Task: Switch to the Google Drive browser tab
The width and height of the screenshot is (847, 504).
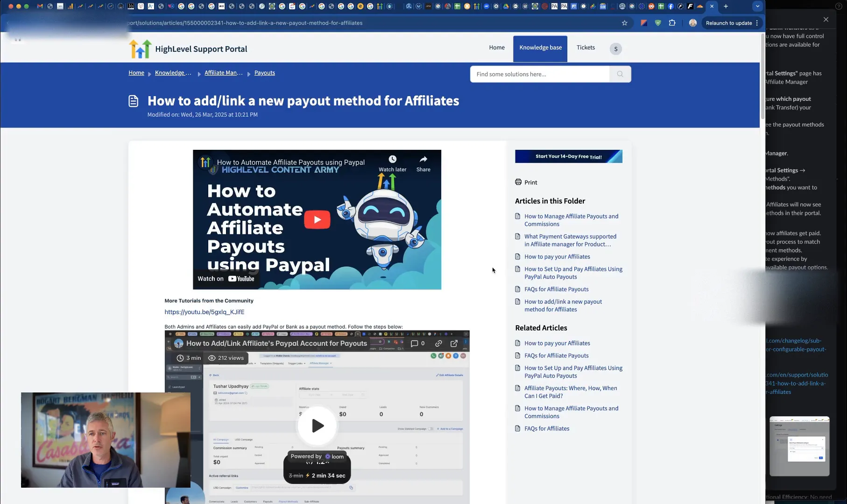Action: (506, 7)
